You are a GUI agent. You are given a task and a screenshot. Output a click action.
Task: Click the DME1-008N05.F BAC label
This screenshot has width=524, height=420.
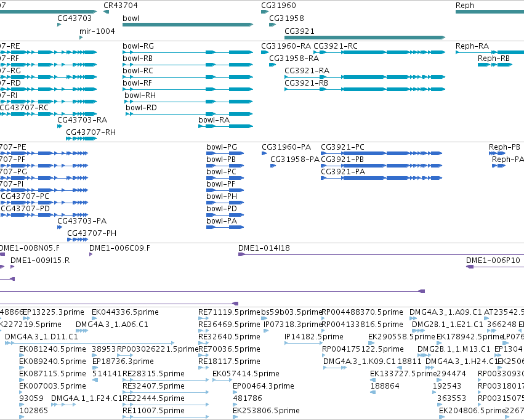click(30, 249)
